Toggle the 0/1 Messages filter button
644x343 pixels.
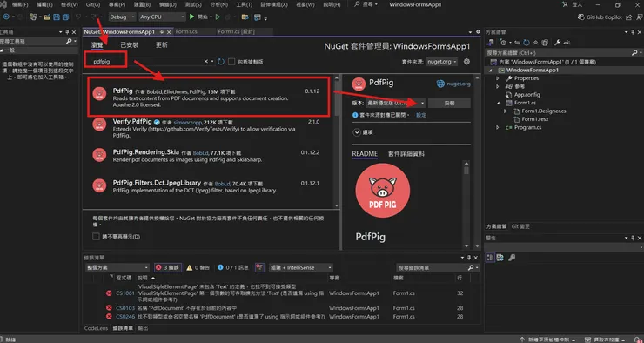coord(233,267)
